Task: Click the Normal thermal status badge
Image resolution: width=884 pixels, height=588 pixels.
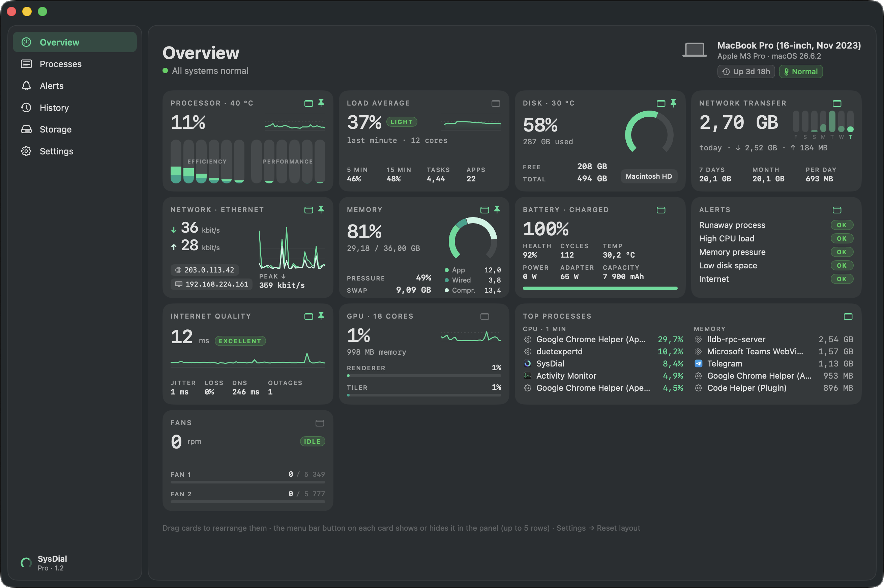Action: (801, 71)
